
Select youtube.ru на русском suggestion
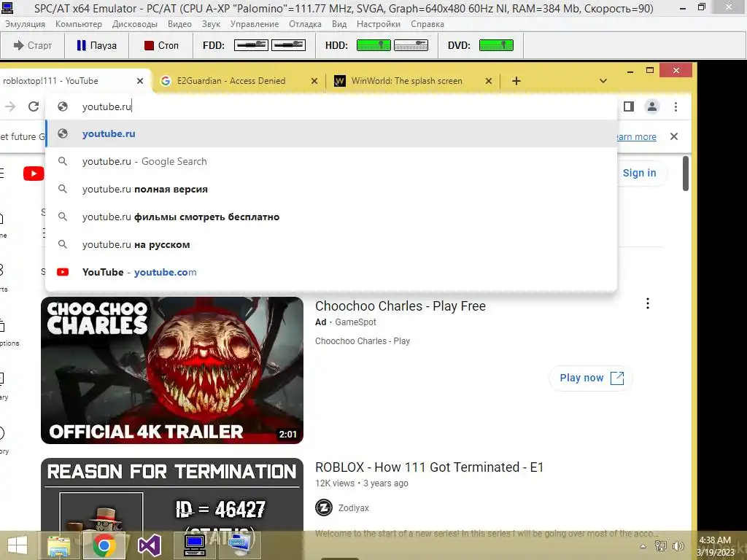pyautogui.click(x=331, y=244)
